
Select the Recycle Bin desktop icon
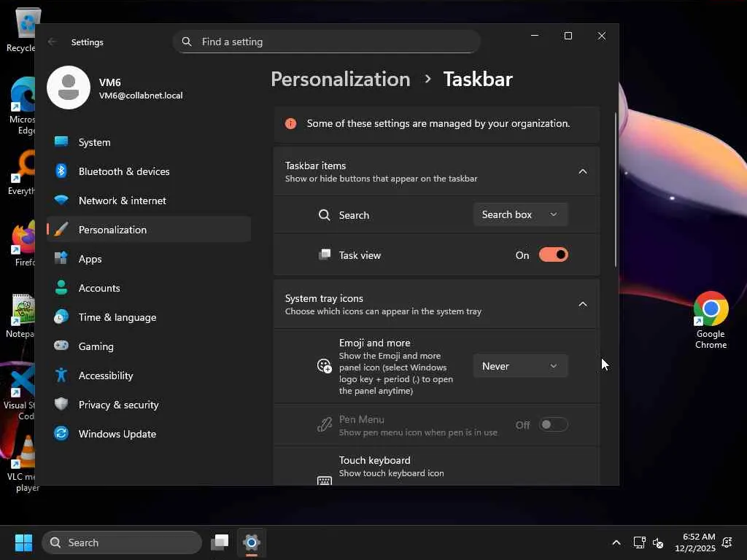pos(21,29)
